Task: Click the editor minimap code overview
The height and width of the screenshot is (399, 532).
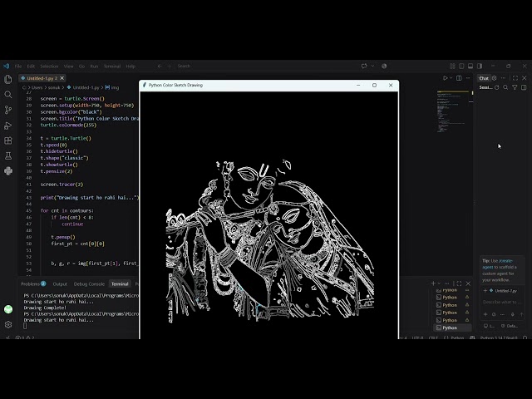Action: click(x=452, y=112)
